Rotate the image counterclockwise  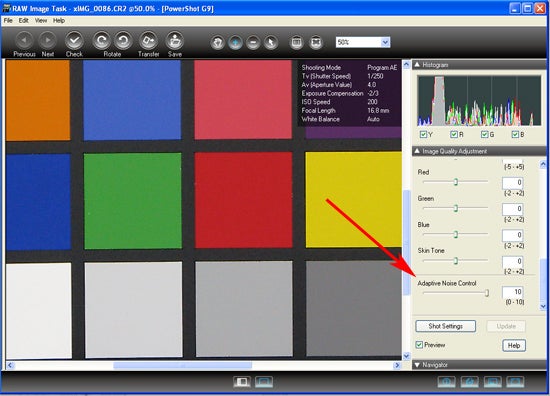click(101, 41)
